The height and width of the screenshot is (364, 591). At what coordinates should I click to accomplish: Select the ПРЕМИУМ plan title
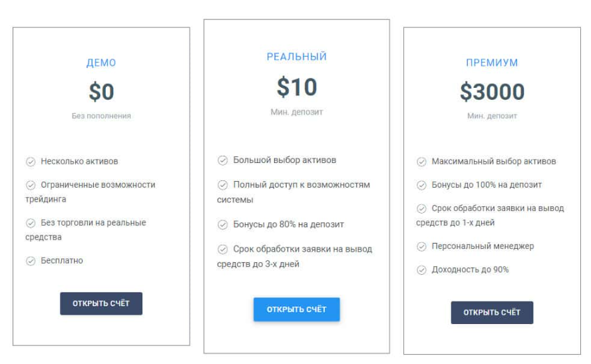tap(492, 63)
